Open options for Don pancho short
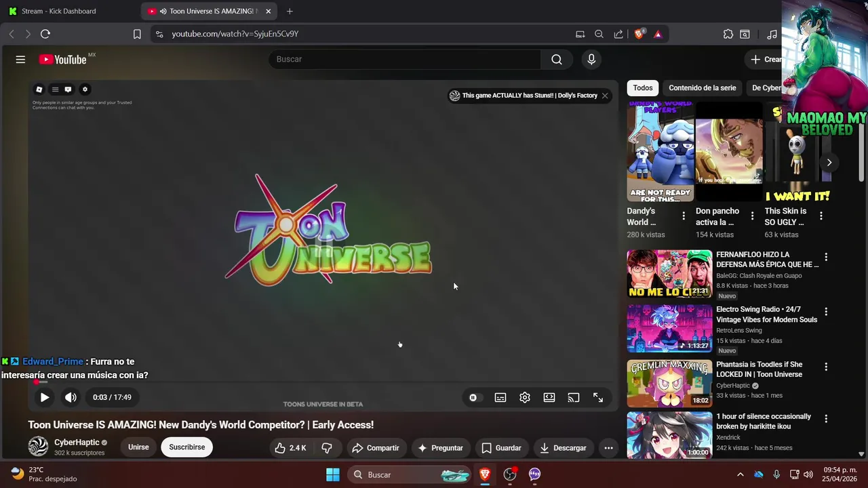 752,216
